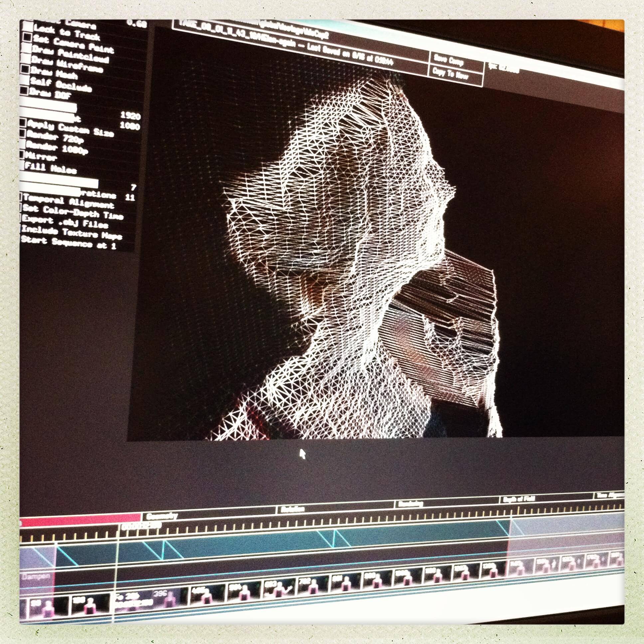Click the cyan keyframe spike in the timeline track
644x644 pixels.
pyautogui.click(x=163, y=550)
